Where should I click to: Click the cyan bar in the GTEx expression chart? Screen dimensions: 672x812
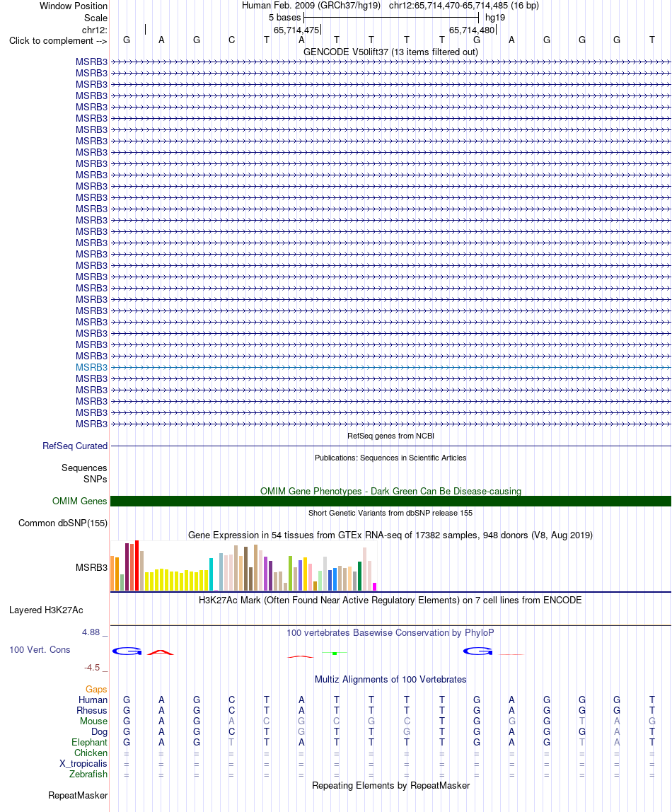tap(211, 574)
